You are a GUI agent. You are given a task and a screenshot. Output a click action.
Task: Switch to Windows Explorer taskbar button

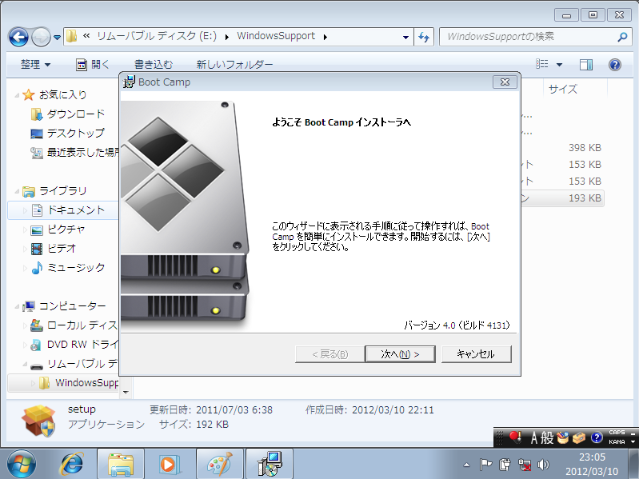pos(121,464)
